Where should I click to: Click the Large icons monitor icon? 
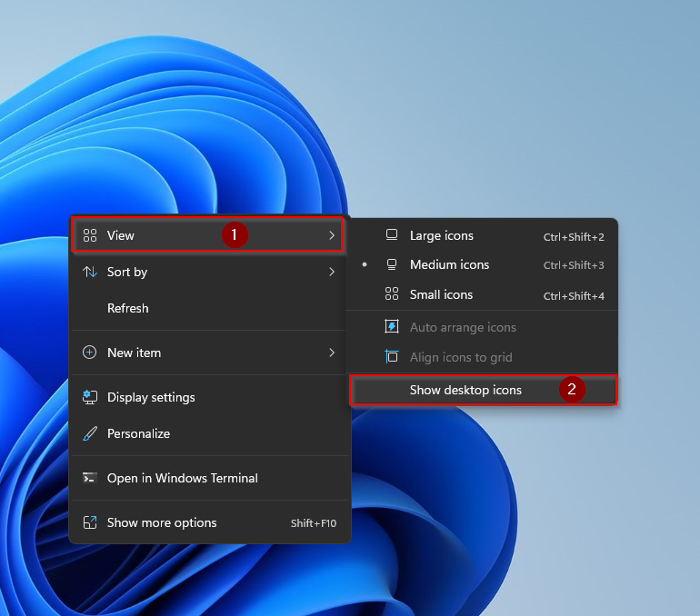[392, 235]
